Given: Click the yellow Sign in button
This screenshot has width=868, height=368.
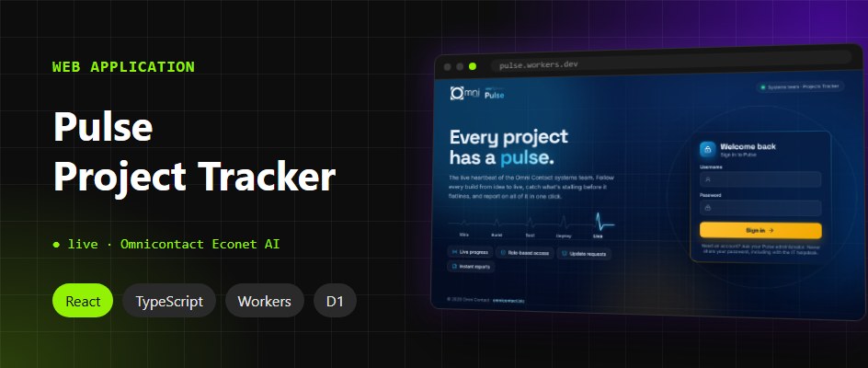Looking at the screenshot, I should tap(760, 231).
